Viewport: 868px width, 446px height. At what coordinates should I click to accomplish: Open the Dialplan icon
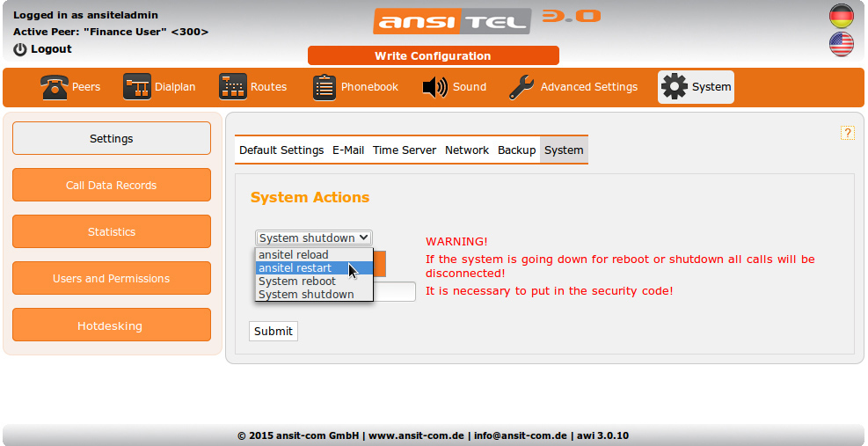pyautogui.click(x=136, y=87)
